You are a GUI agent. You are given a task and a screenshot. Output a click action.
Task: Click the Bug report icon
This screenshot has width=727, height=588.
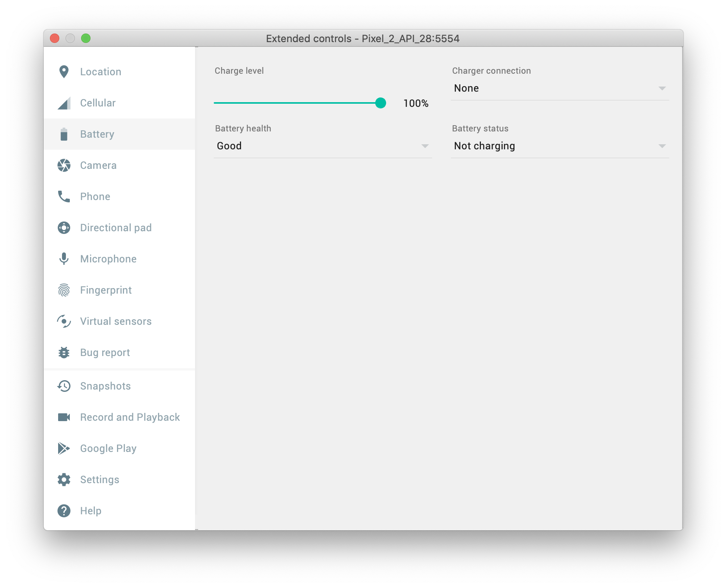click(x=64, y=352)
